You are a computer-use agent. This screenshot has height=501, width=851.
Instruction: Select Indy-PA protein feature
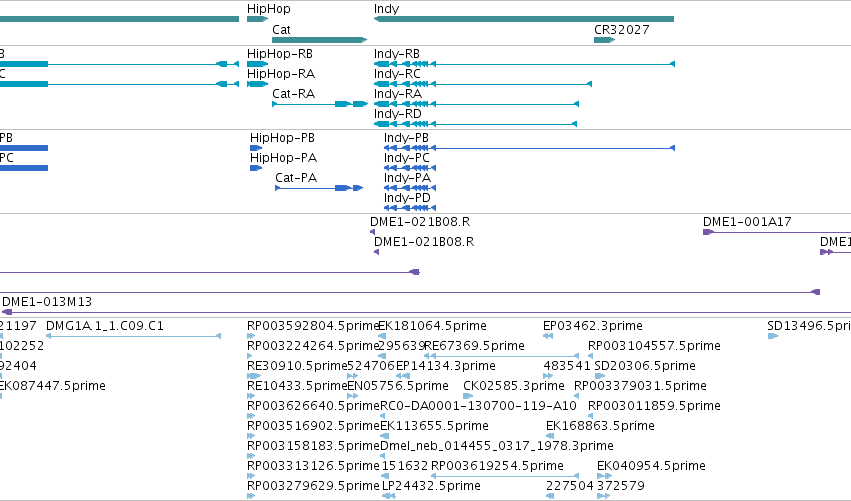[410, 188]
